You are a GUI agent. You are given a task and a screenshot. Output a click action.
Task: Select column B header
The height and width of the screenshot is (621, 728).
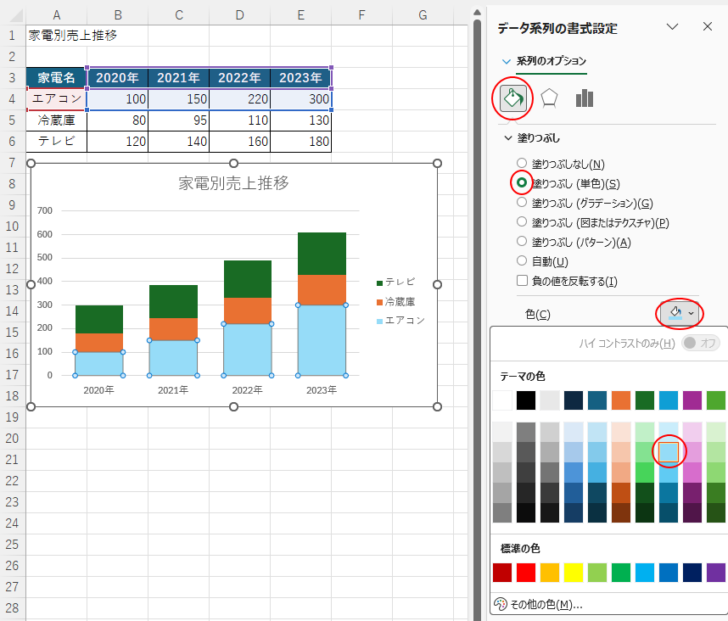118,15
